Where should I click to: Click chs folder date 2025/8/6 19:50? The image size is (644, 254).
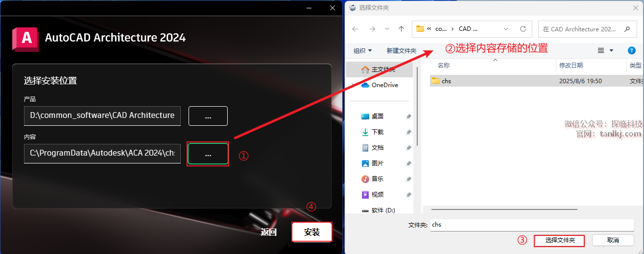click(580, 81)
